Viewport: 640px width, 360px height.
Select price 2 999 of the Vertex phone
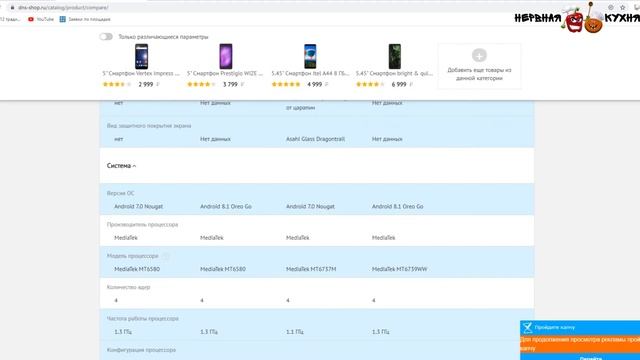(146, 84)
